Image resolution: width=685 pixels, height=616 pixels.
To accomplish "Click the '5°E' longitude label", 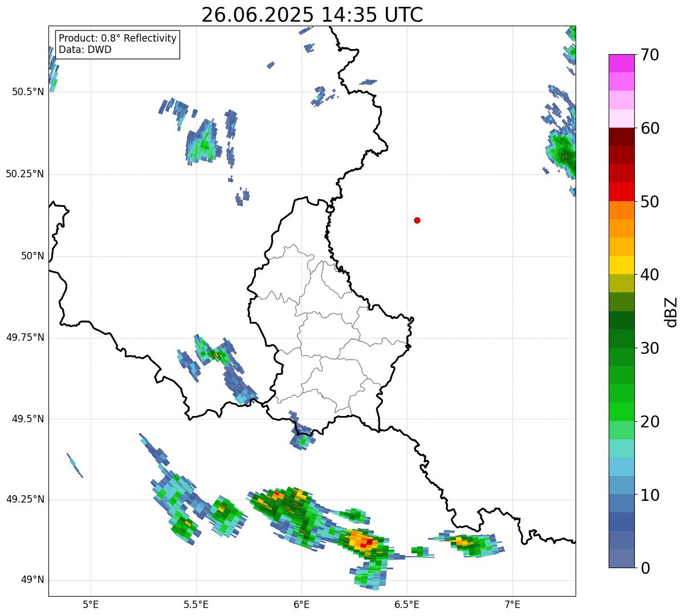I will [x=91, y=605].
